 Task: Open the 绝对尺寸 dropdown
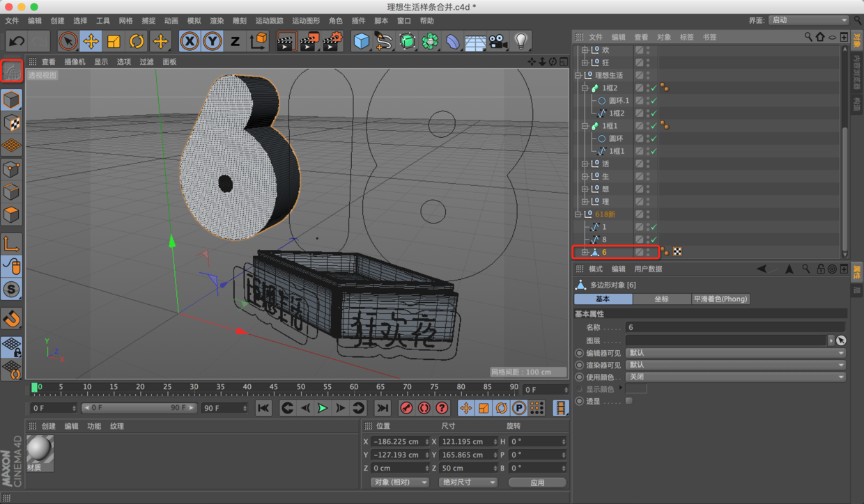(468, 482)
